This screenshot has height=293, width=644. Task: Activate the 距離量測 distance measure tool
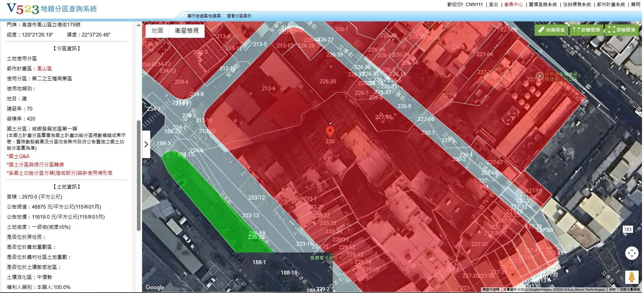587,30
